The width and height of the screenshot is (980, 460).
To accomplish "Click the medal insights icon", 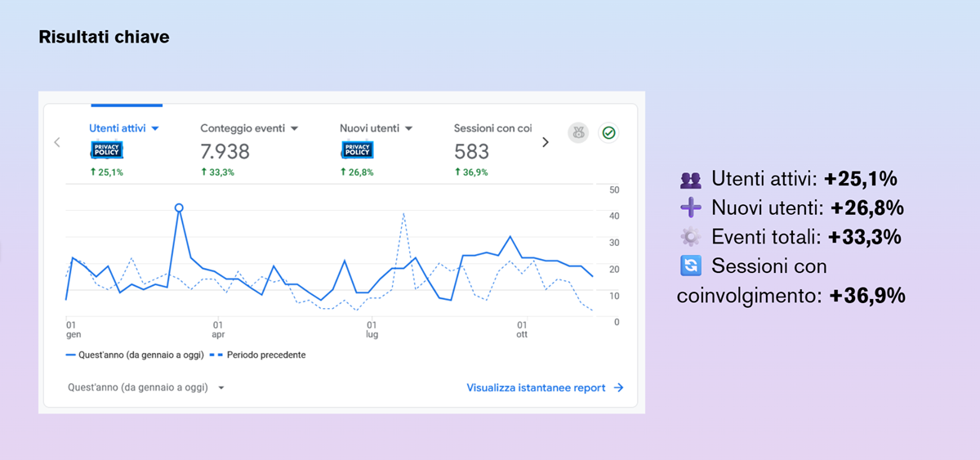I will click(579, 132).
